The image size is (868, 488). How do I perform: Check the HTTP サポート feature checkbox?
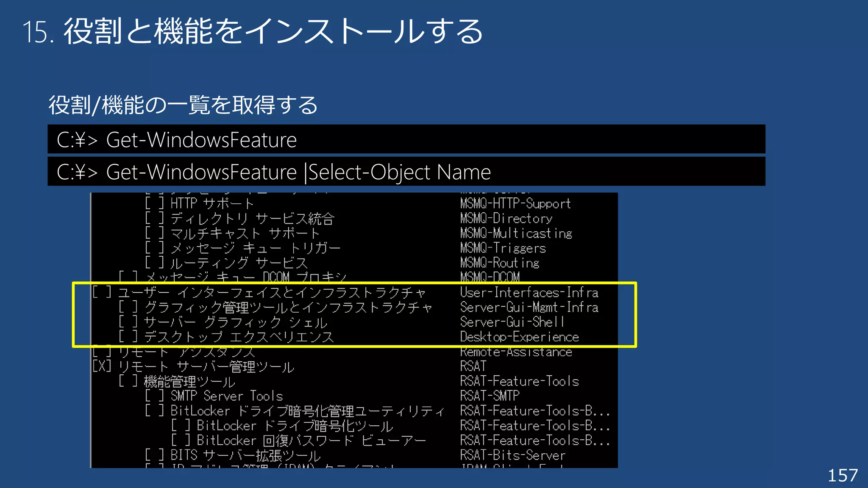coord(154,203)
